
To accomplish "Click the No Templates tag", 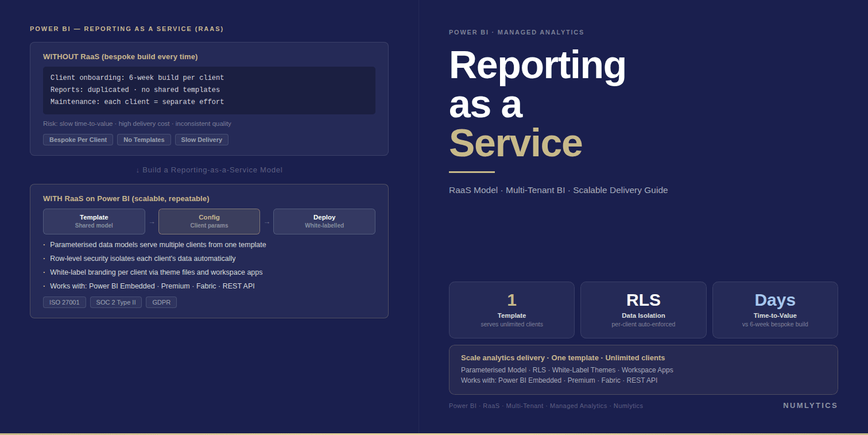I will point(144,140).
